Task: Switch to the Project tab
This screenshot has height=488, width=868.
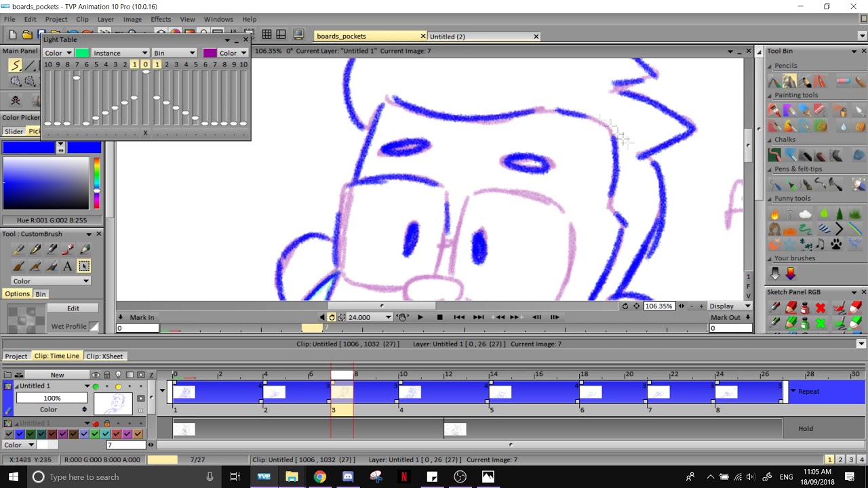Action: (16, 357)
